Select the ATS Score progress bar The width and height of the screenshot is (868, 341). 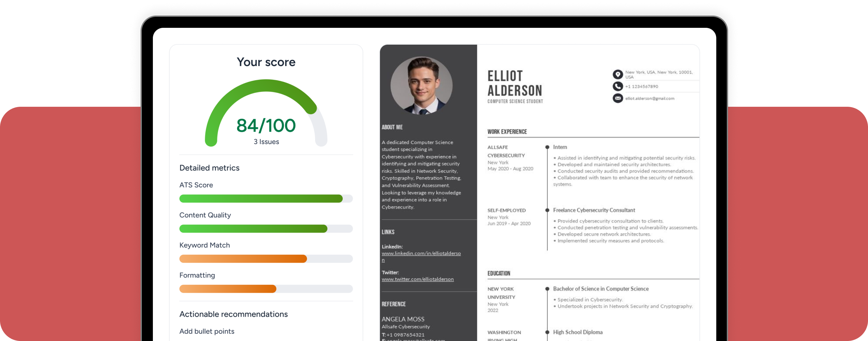[x=266, y=199]
